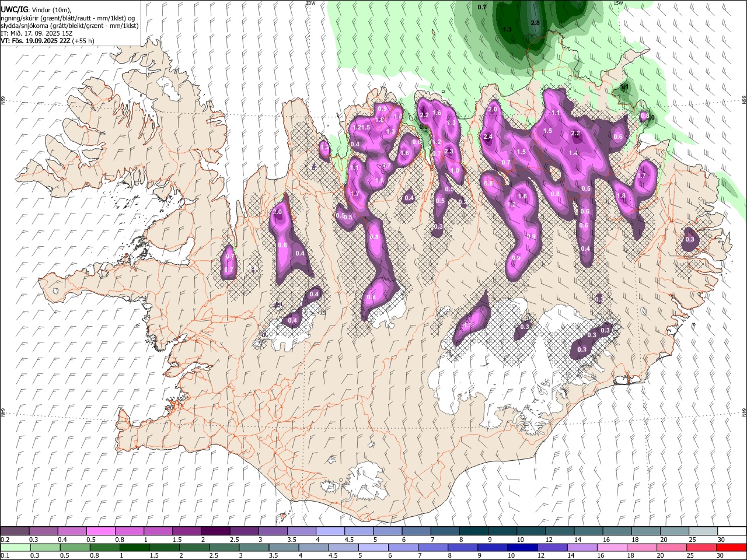Click the line 'rigning/skúrir (grænt/blátt/rautt - mm/1klst) og'

pyautogui.click(x=68, y=18)
